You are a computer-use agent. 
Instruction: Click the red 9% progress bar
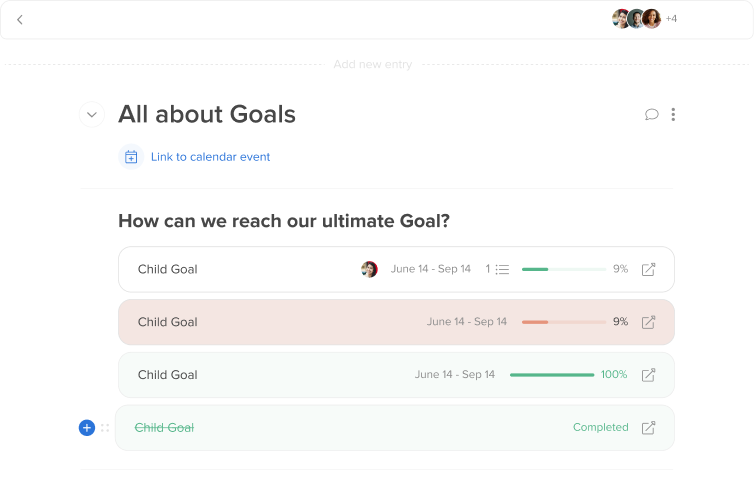[564, 322]
